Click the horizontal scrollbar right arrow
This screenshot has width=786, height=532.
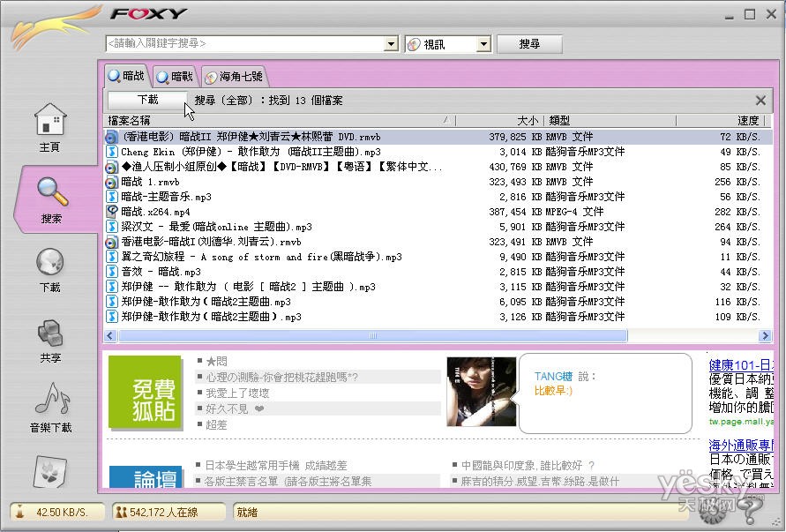pos(765,335)
